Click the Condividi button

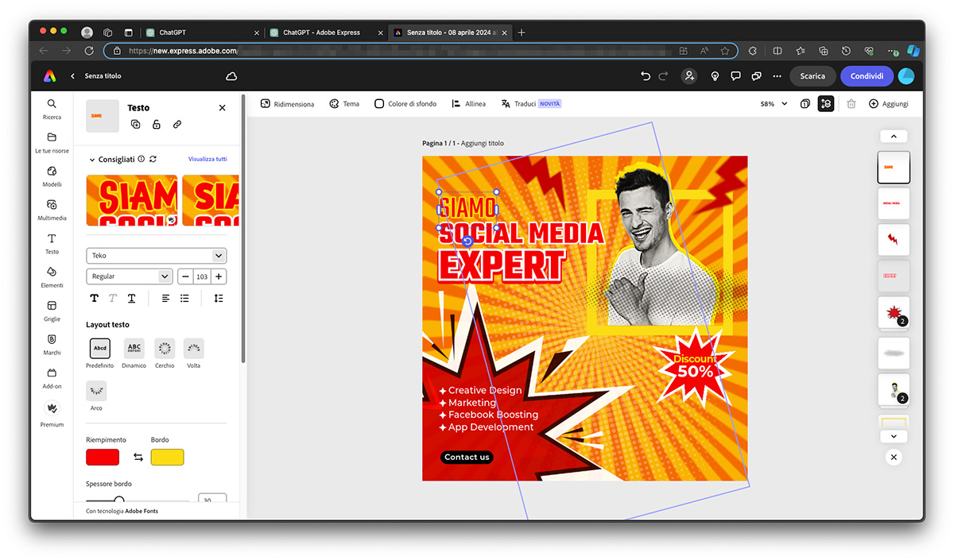pos(867,76)
